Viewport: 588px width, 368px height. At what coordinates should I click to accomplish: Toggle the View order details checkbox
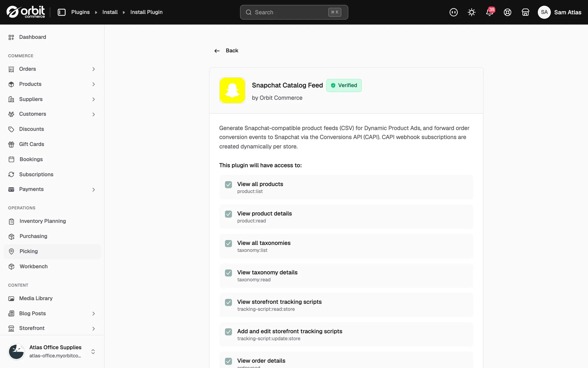tap(228, 361)
